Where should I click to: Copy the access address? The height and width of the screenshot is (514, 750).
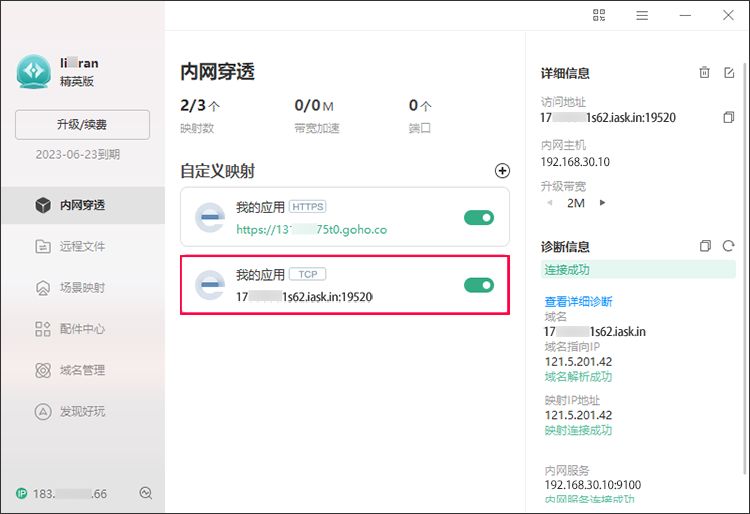coord(728,117)
